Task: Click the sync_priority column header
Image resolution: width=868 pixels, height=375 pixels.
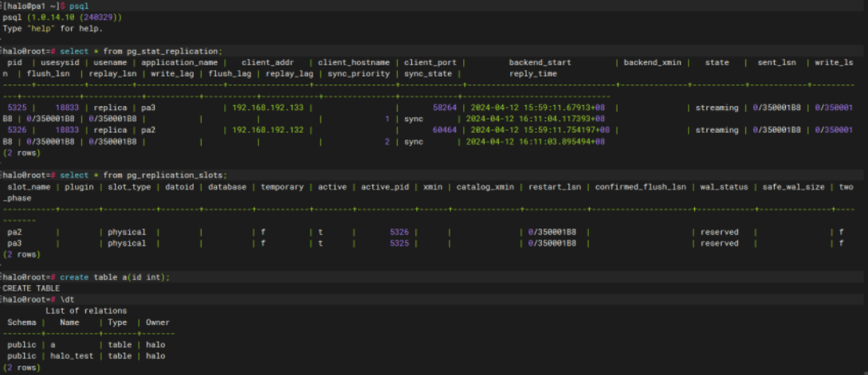Action: pos(359,73)
